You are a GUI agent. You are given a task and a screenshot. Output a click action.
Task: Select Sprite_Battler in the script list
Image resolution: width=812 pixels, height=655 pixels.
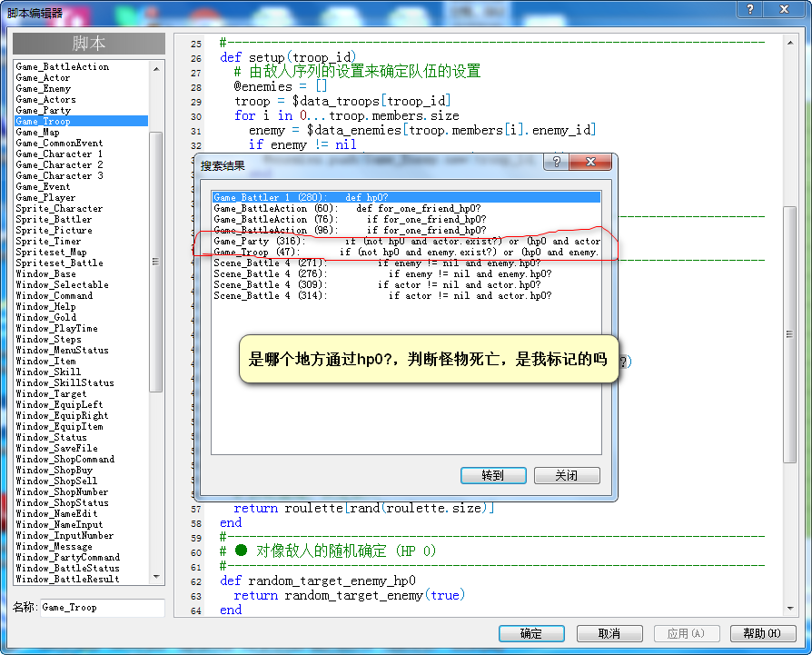[54, 219]
